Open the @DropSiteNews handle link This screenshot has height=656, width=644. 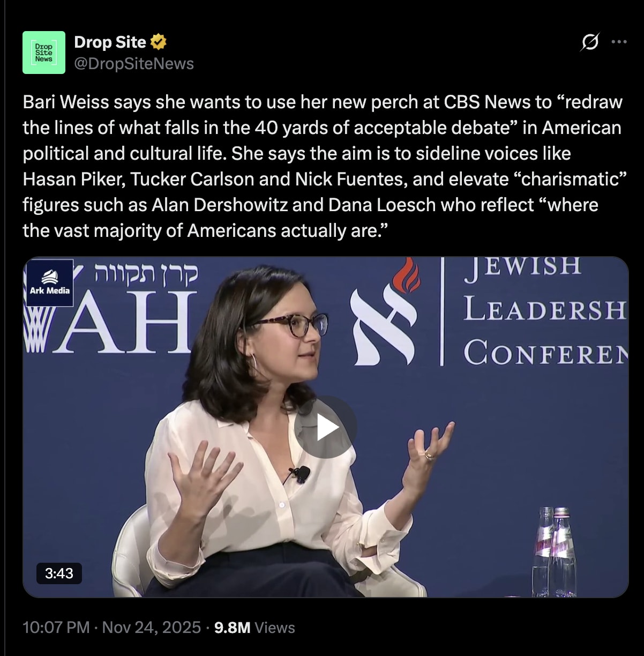click(134, 64)
